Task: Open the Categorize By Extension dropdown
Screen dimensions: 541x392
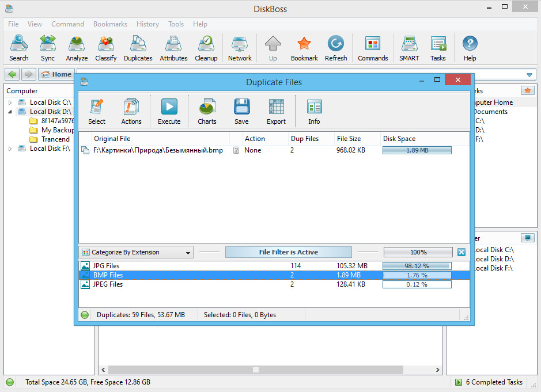Action: pyautogui.click(x=136, y=252)
